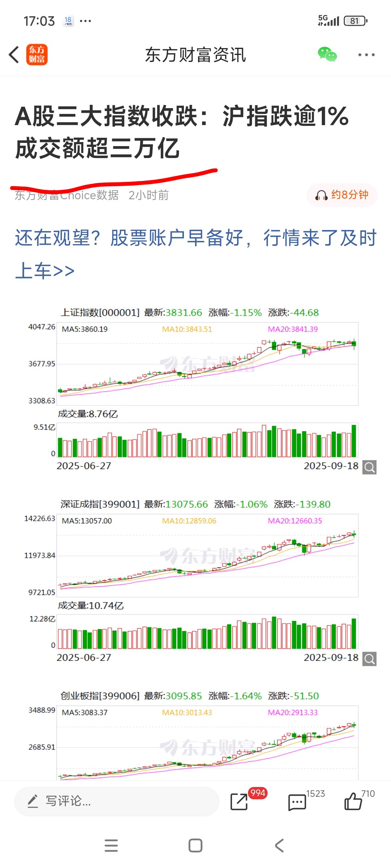The width and height of the screenshot is (391, 868).
Task: Tap 涨幅:-1.64% on ChiNext chart
Action: 235,696
